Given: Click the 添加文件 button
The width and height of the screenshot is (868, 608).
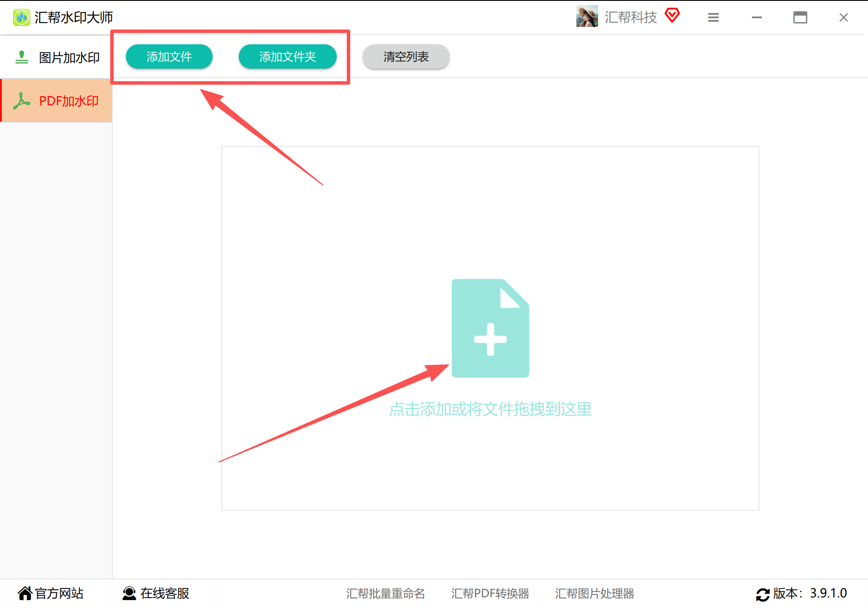Looking at the screenshot, I should (169, 56).
